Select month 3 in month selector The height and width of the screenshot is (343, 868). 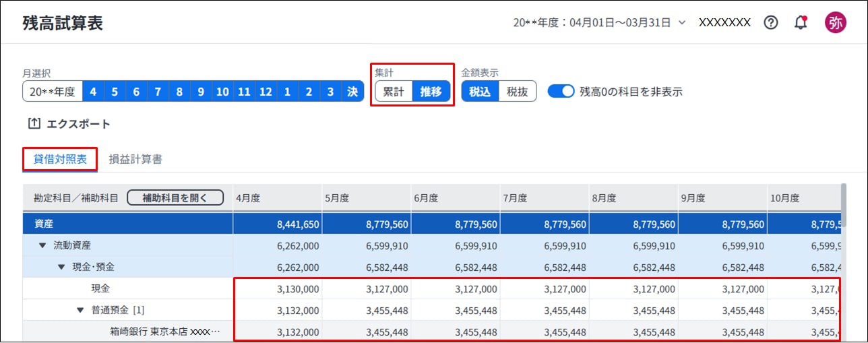pos(330,92)
